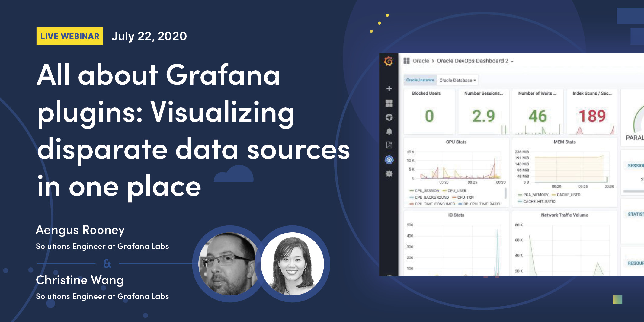
Task: Open the Network Traffic Volume panel title
Action: tap(564, 215)
